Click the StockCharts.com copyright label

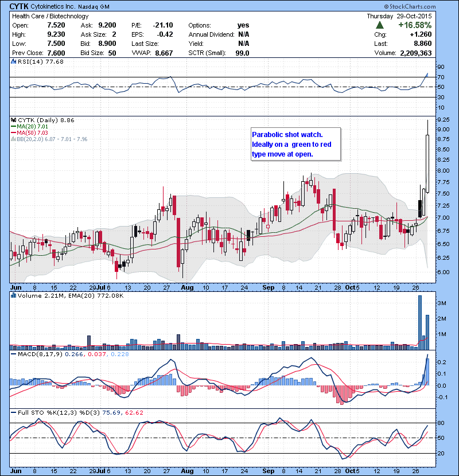410,6
